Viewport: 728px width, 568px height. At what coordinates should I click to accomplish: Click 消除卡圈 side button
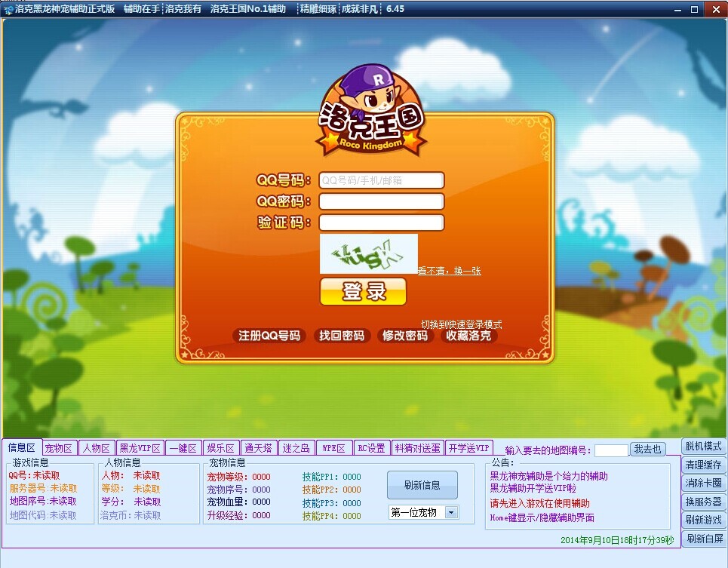pyautogui.click(x=703, y=483)
